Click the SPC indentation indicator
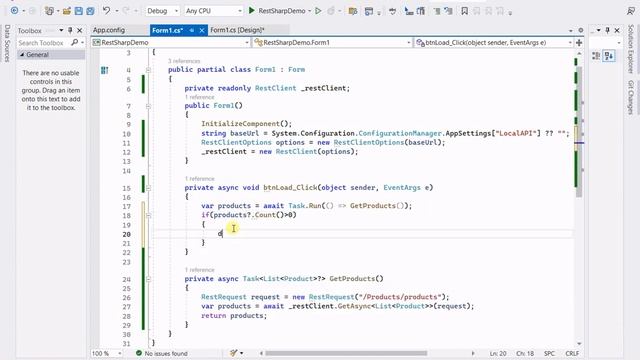640x360 pixels. tap(549, 353)
